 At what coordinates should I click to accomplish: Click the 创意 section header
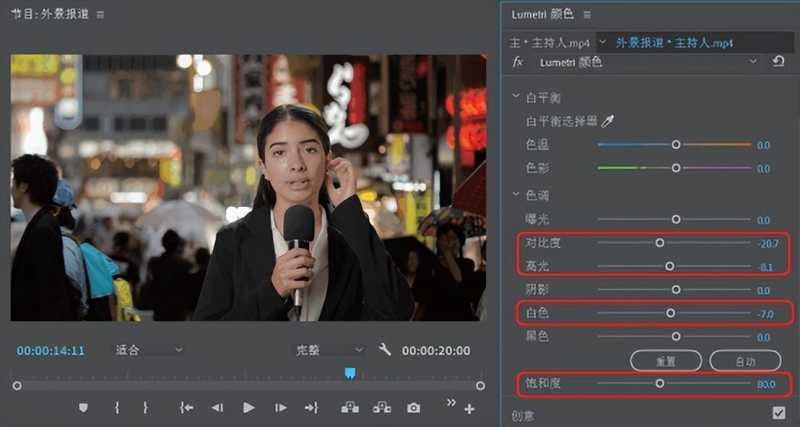coord(523,416)
